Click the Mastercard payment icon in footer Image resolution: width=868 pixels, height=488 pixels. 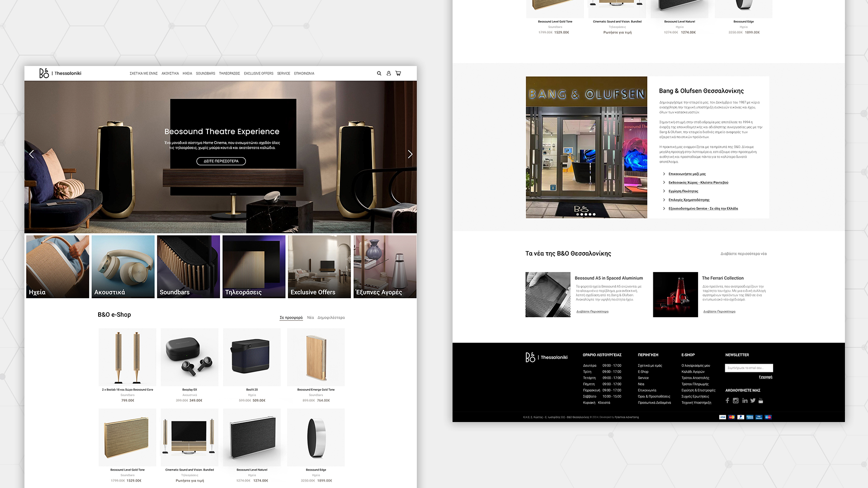pos(732,417)
